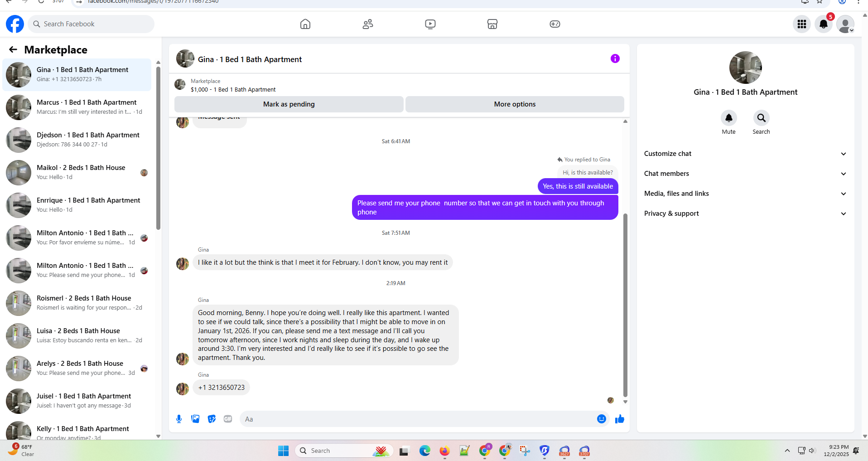Mute this conversation with bell icon

pos(728,118)
